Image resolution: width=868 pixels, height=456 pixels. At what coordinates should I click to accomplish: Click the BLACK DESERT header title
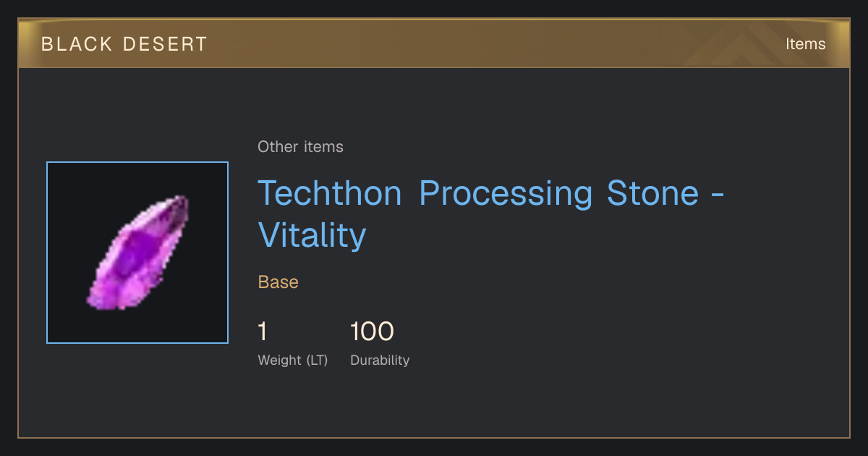(x=124, y=44)
